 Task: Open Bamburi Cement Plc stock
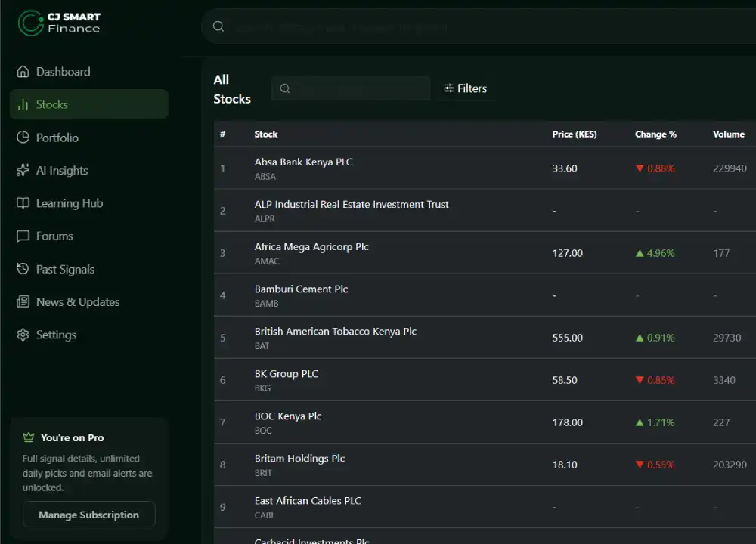[x=301, y=289]
